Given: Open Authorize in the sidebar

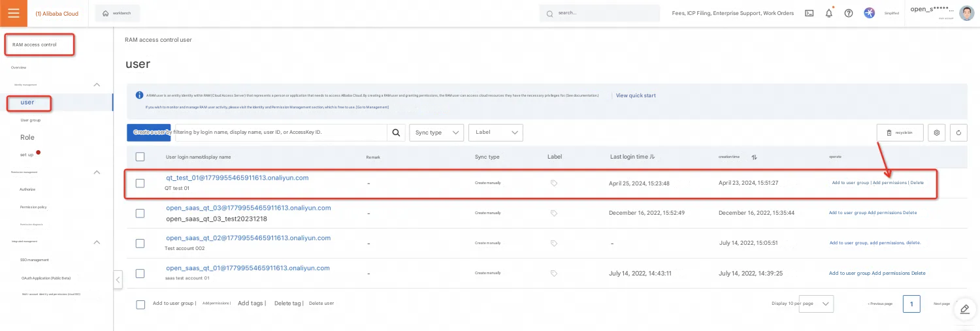Looking at the screenshot, I should coord(27,189).
